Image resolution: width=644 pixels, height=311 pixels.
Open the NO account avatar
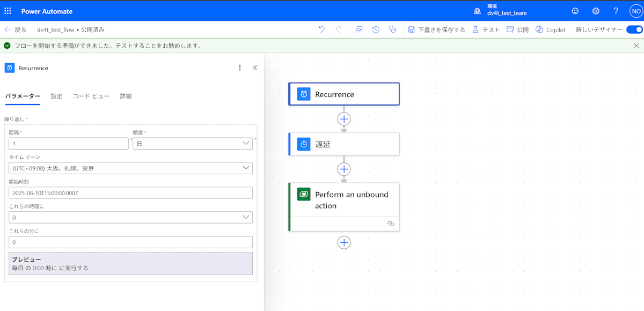(x=635, y=11)
